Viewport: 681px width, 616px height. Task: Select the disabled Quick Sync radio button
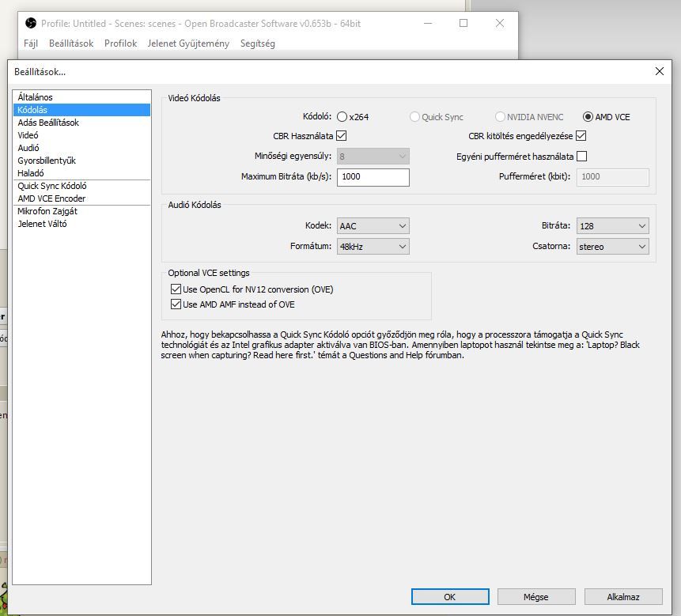(x=414, y=117)
